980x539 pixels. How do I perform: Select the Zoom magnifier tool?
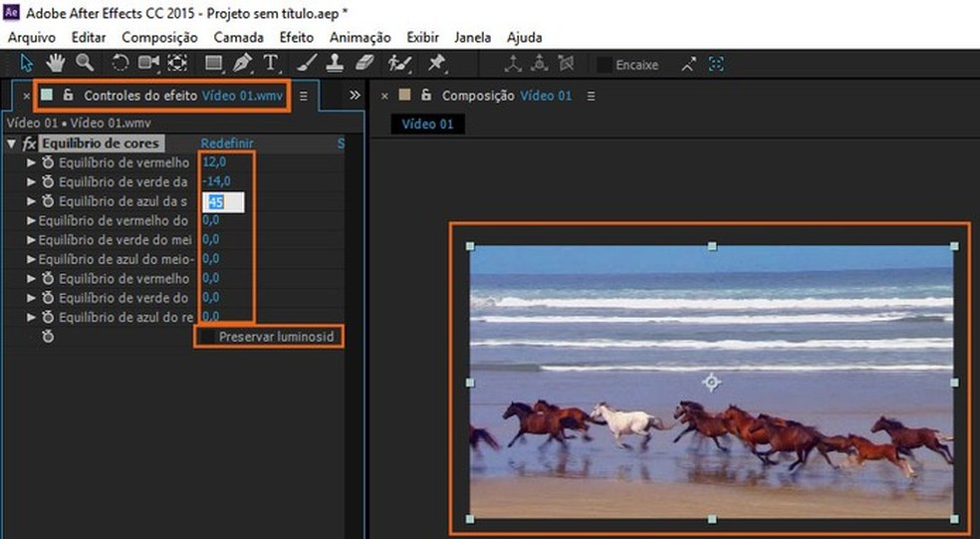point(85,63)
